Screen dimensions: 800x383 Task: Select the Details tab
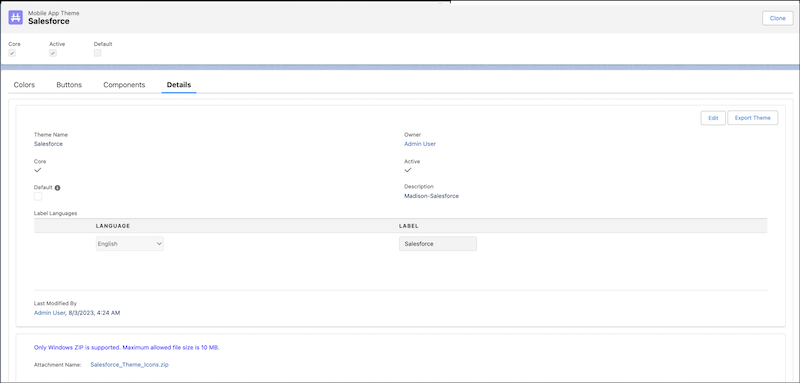pos(179,85)
